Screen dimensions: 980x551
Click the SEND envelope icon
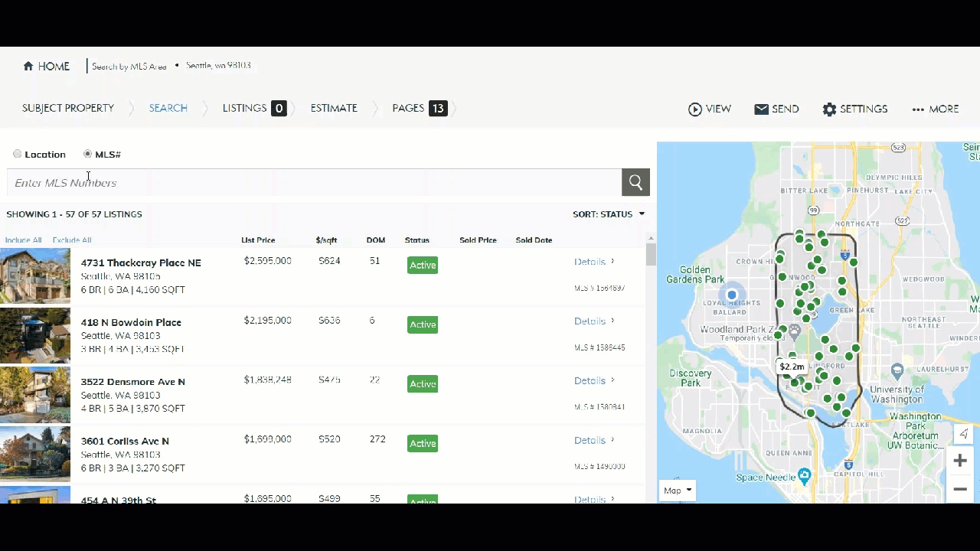click(x=762, y=109)
